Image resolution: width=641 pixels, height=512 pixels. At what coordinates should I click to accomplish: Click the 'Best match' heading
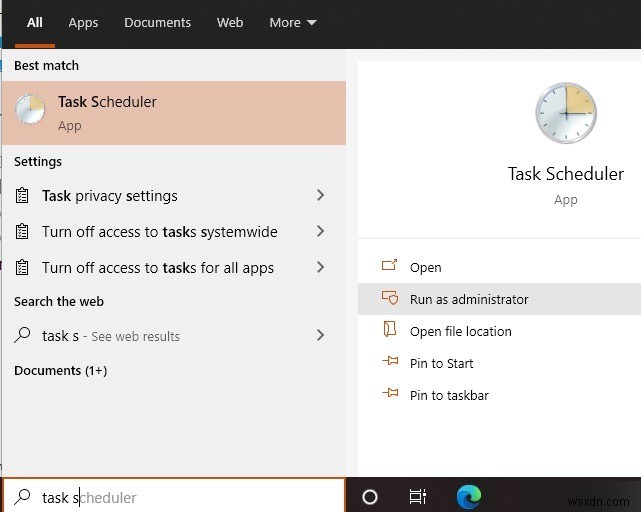(46, 65)
